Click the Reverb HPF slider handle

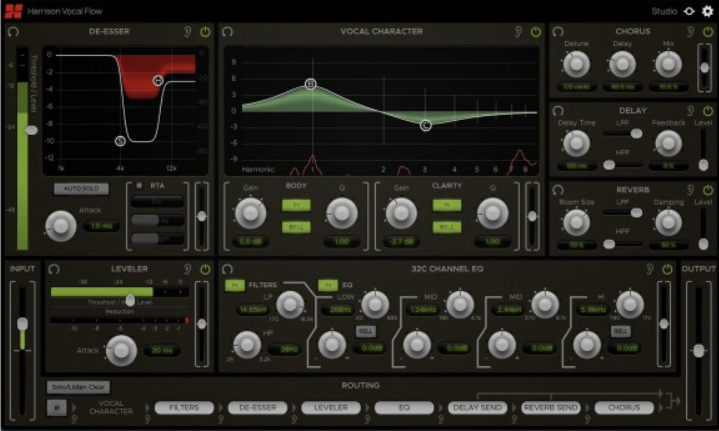tap(609, 244)
